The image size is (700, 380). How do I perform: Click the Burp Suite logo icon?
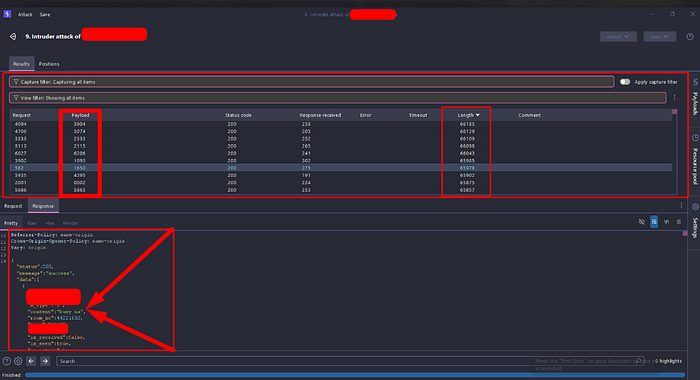(7, 14)
